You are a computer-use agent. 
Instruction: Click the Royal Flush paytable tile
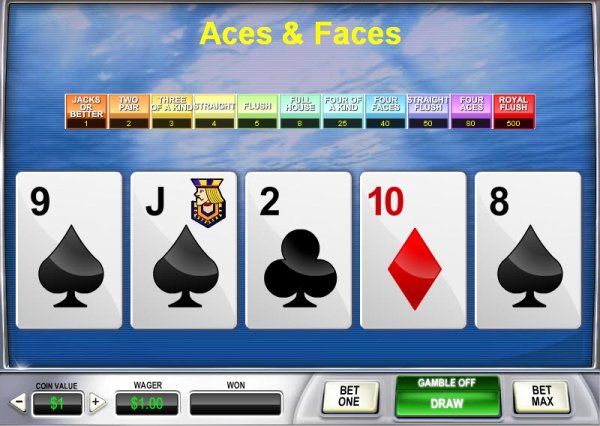pyautogui.click(x=514, y=111)
